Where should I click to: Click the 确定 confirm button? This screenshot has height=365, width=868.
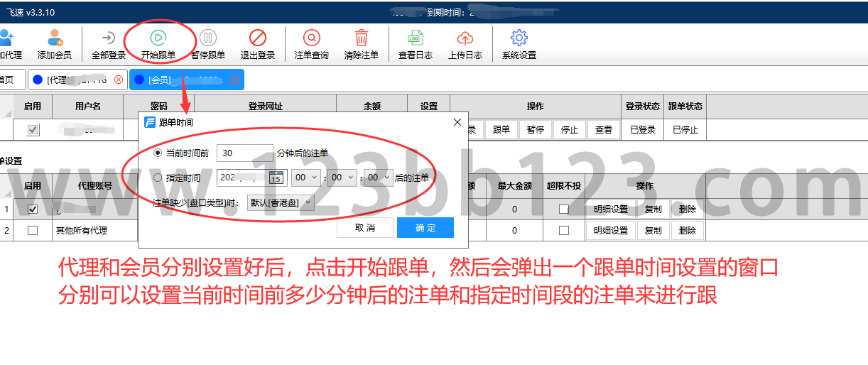(x=425, y=227)
